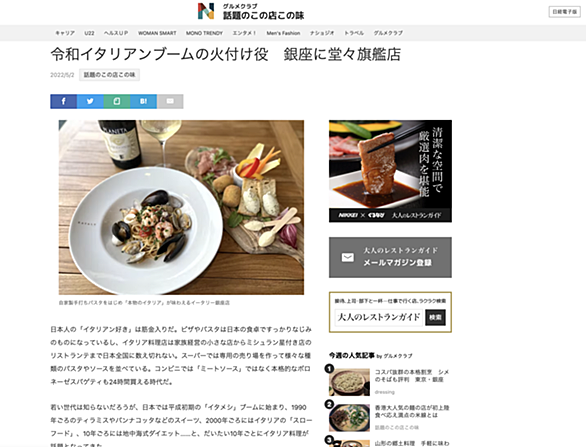Open the U22 section
Screen dimensions: 586x447
[89, 33]
